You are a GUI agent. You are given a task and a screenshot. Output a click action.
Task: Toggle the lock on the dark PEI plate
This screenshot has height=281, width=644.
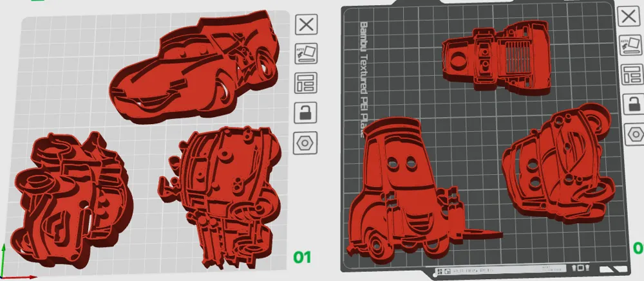pyautogui.click(x=633, y=104)
